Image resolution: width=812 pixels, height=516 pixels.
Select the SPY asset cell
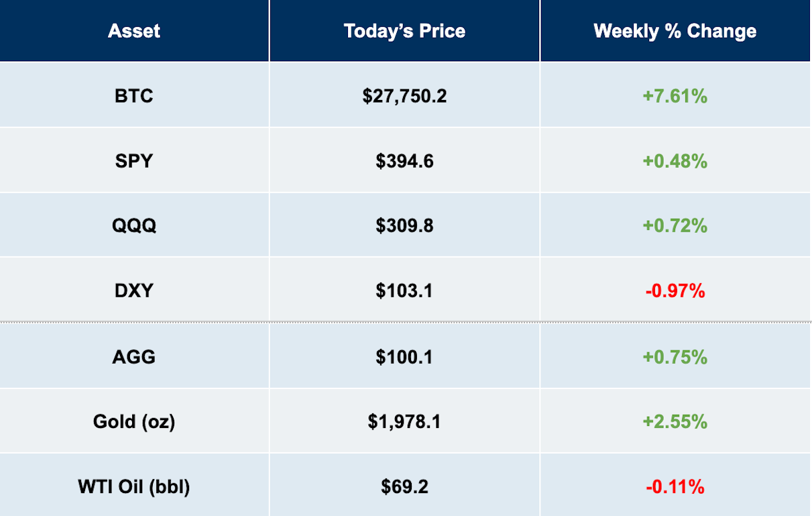pos(134,161)
